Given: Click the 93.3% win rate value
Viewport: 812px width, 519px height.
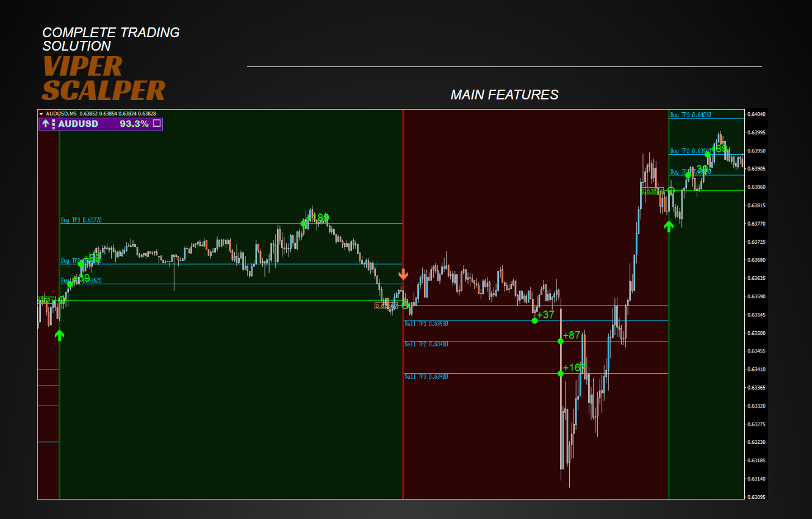Looking at the screenshot, I should [x=134, y=124].
